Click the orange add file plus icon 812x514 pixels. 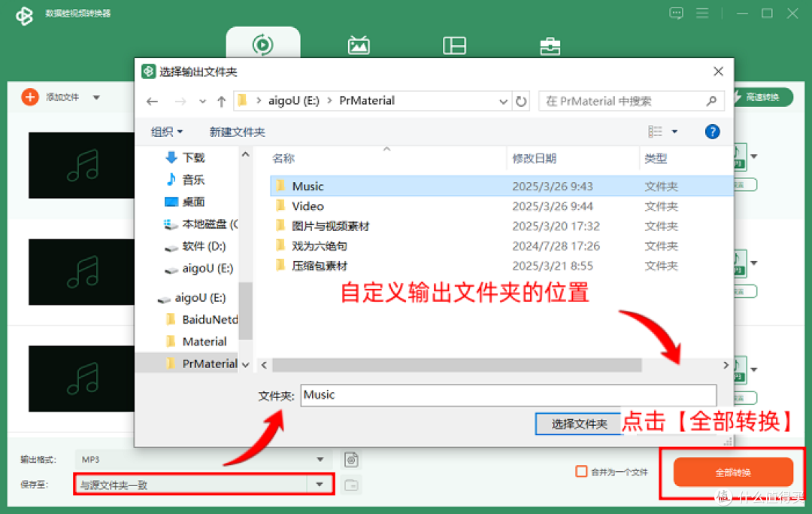(30, 97)
